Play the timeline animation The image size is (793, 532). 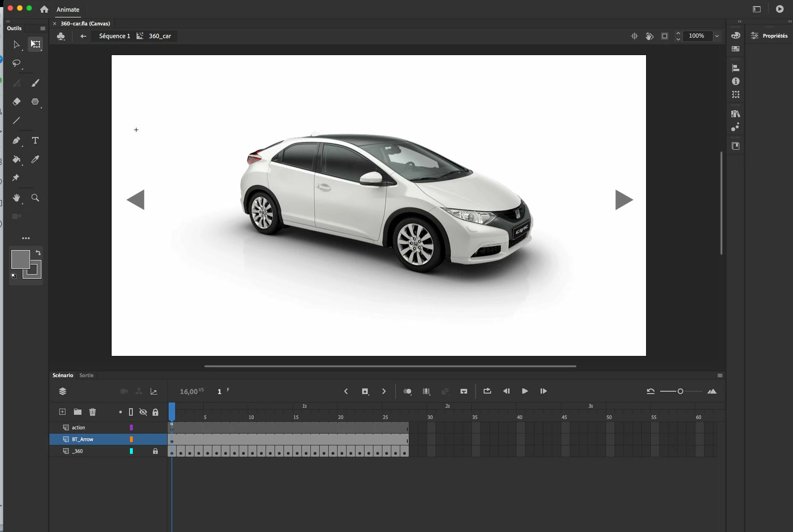coord(525,391)
